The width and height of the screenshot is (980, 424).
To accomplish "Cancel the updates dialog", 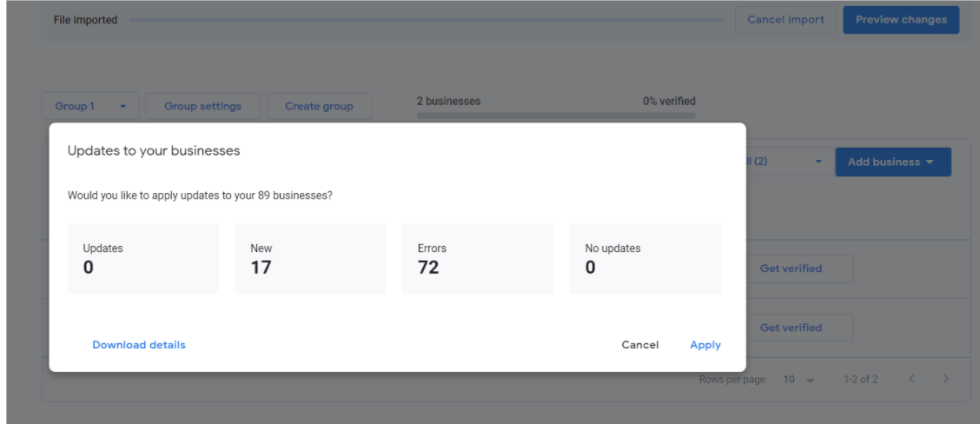I will (x=640, y=345).
